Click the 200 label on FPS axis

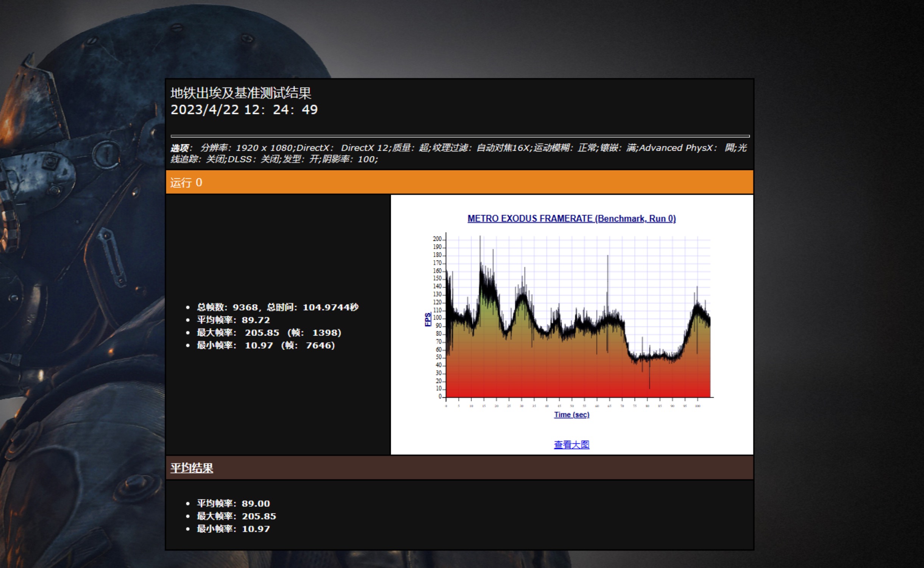pyautogui.click(x=437, y=239)
